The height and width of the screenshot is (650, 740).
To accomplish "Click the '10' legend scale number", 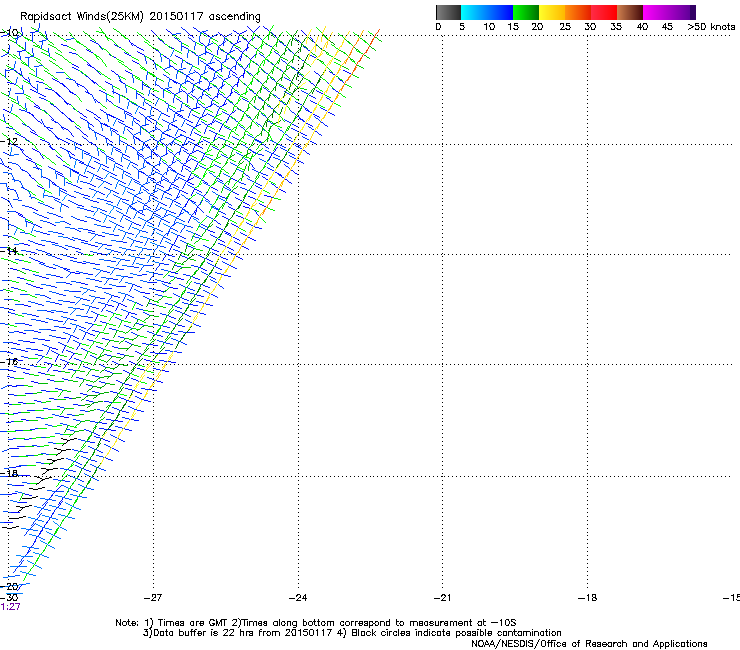I will click(x=489, y=27).
